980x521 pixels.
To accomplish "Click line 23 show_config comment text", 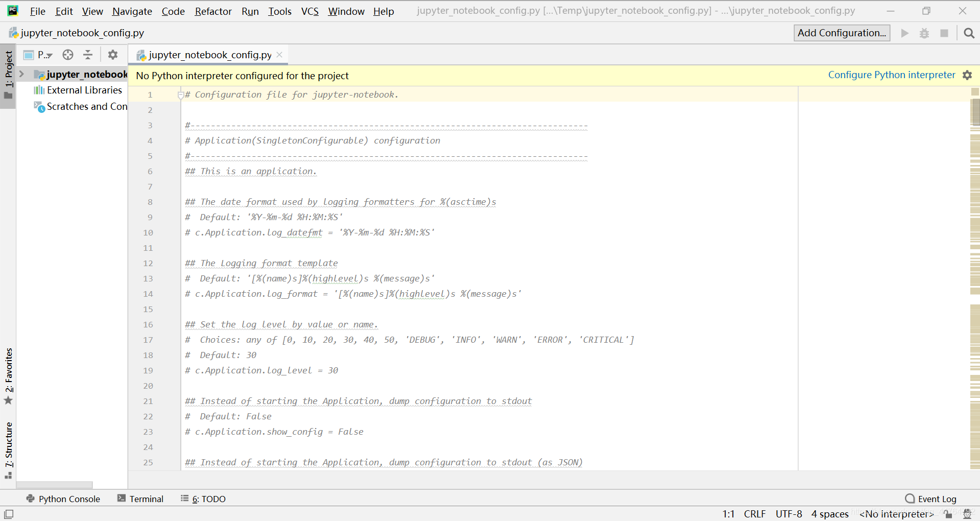I will 274,432.
